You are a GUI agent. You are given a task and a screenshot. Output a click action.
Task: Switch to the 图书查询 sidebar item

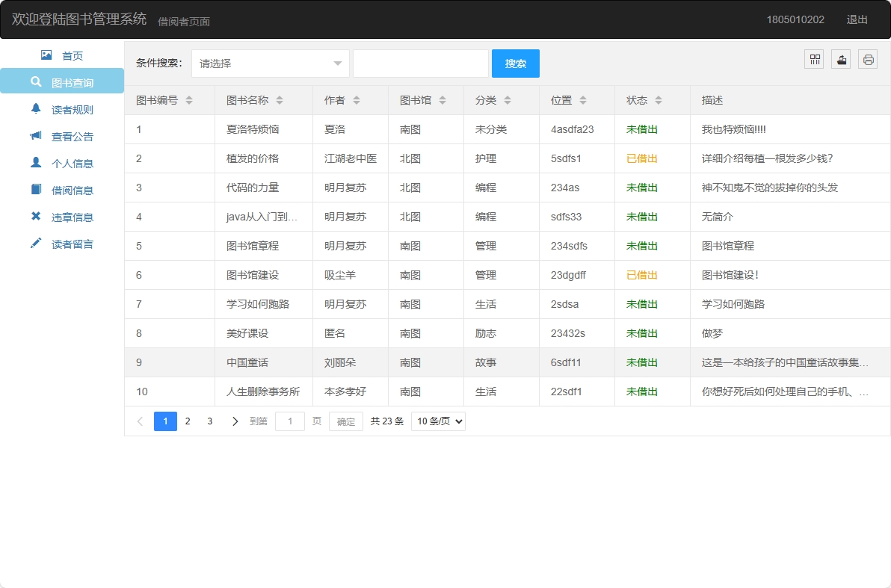click(x=60, y=81)
